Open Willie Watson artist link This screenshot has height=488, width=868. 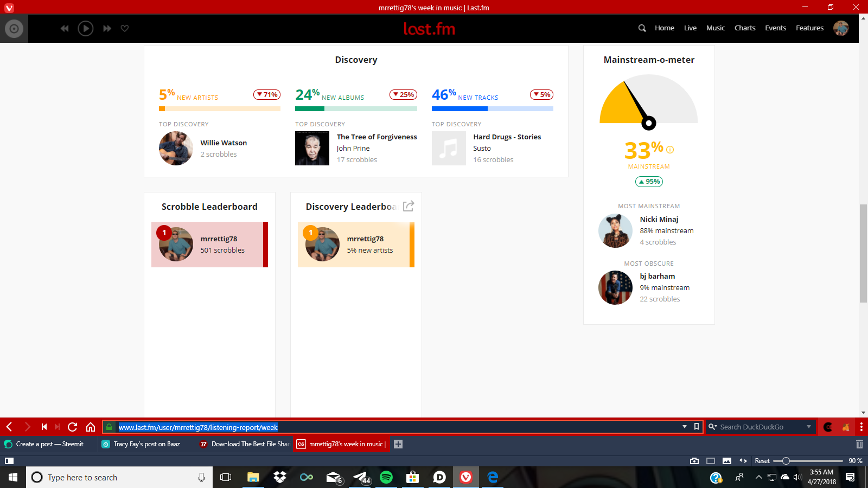224,143
